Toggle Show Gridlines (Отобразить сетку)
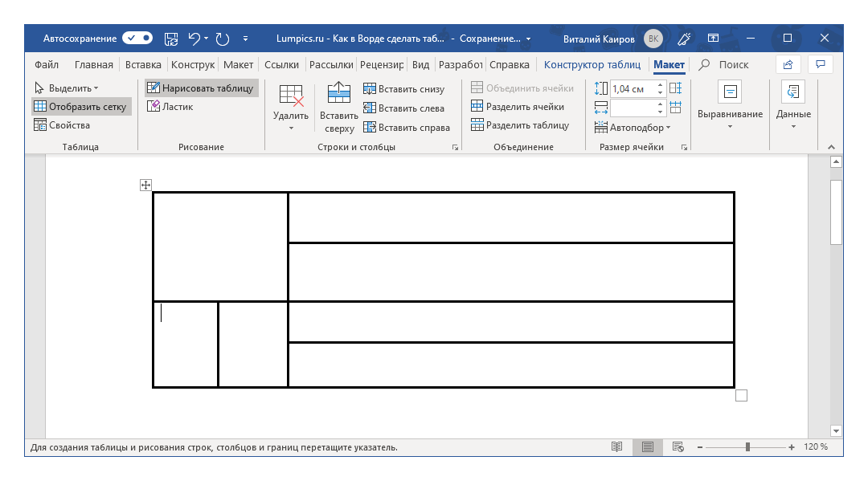Image resolution: width=868 pixels, height=481 pixels. [80, 107]
